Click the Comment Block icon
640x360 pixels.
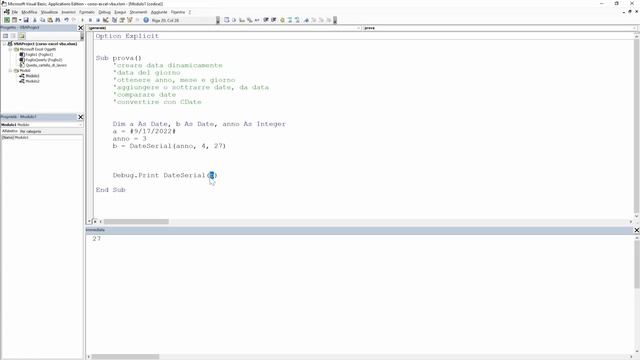click(290, 20)
